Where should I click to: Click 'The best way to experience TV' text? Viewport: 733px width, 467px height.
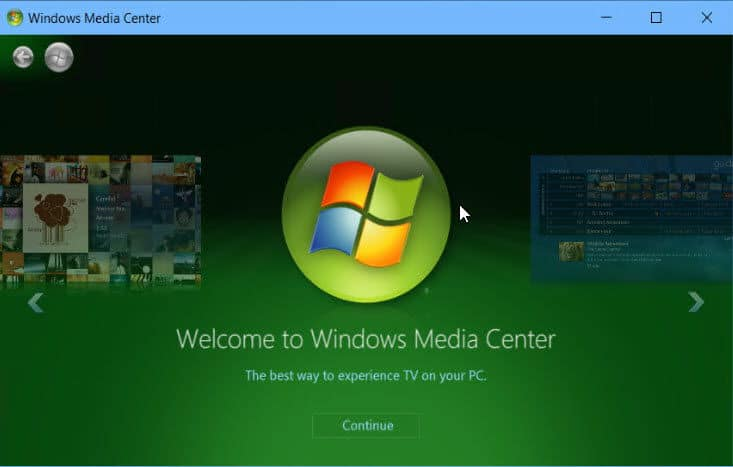click(366, 376)
